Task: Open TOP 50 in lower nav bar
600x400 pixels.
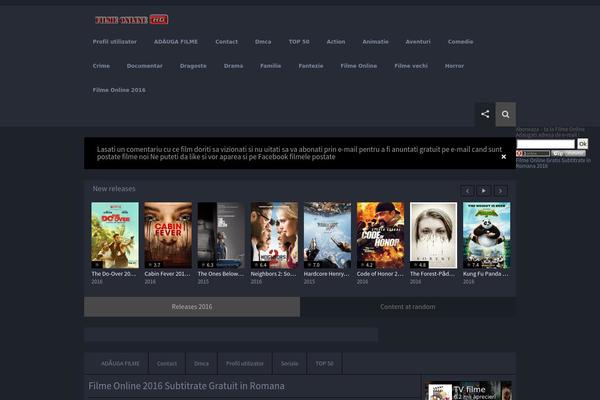Action: (x=324, y=363)
